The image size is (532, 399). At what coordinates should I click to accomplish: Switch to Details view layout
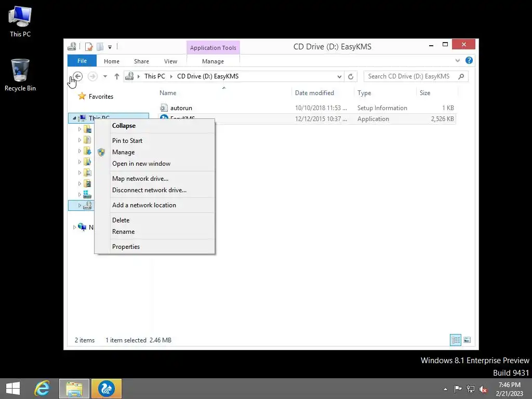click(455, 340)
